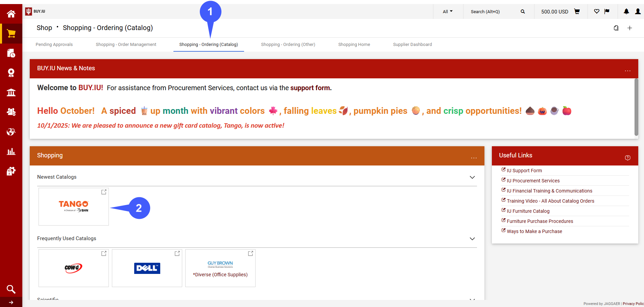
Task: Open the All search scope dropdown
Action: coord(447,11)
